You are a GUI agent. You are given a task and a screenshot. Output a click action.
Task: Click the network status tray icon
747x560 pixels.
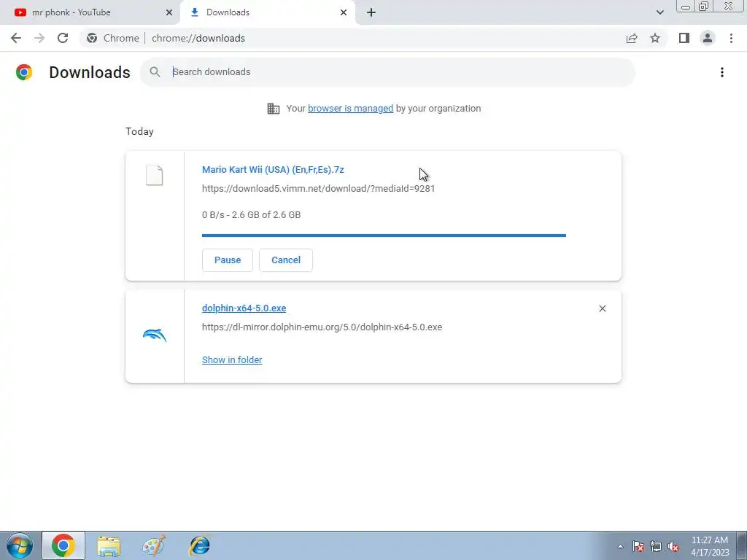(656, 546)
